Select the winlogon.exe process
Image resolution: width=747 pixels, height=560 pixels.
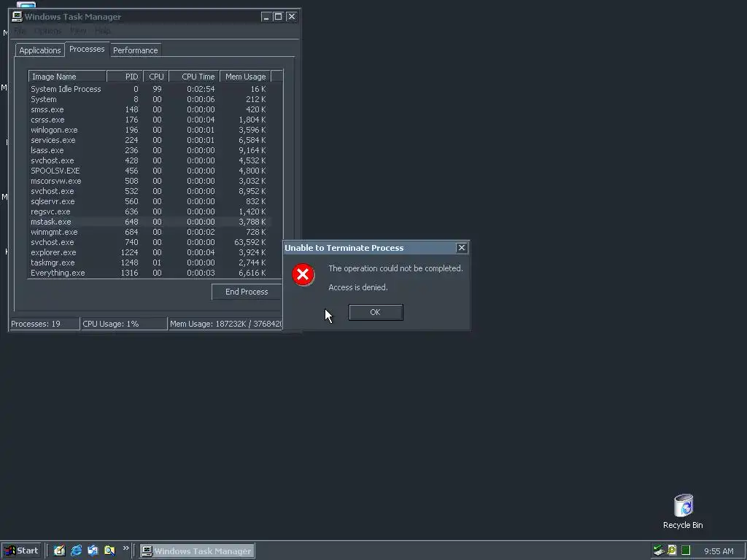tap(150, 130)
